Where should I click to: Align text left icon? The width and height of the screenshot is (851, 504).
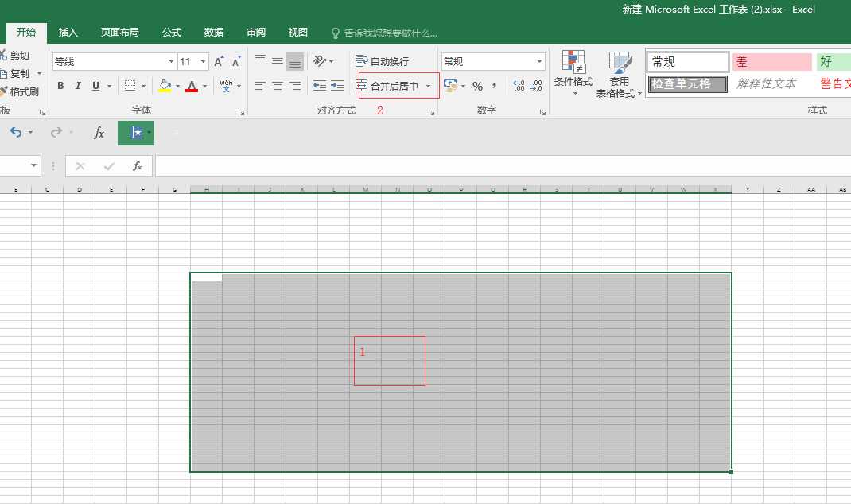260,86
